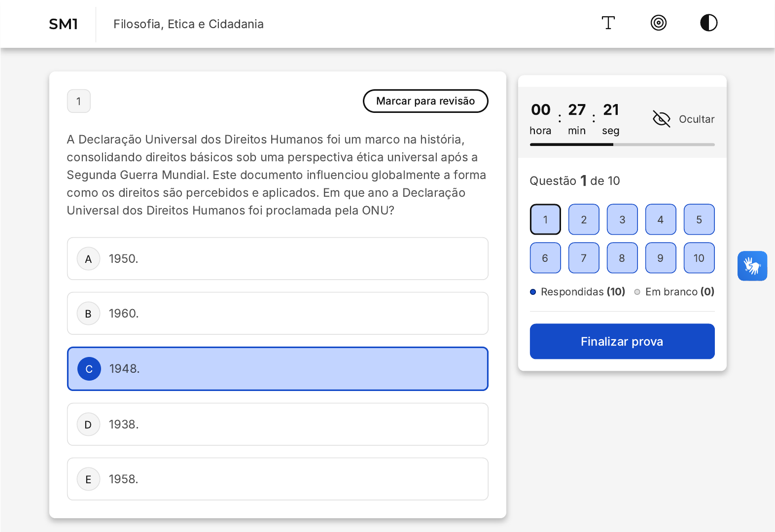The image size is (775, 532).
Task: Open question 10 from the grid
Action: point(699,258)
